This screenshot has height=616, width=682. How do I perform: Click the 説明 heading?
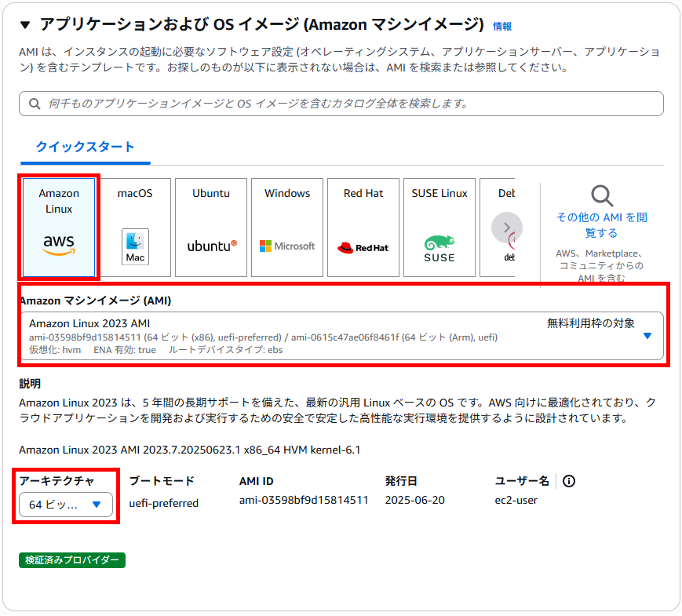click(30, 384)
